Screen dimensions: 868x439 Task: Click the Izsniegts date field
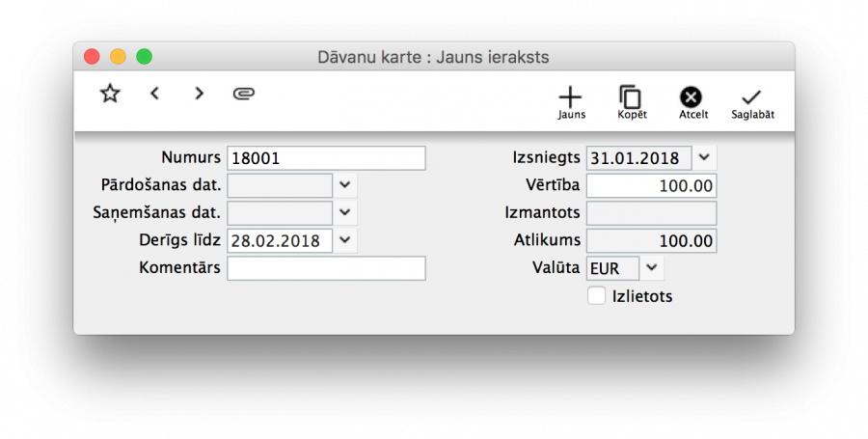pyautogui.click(x=638, y=158)
